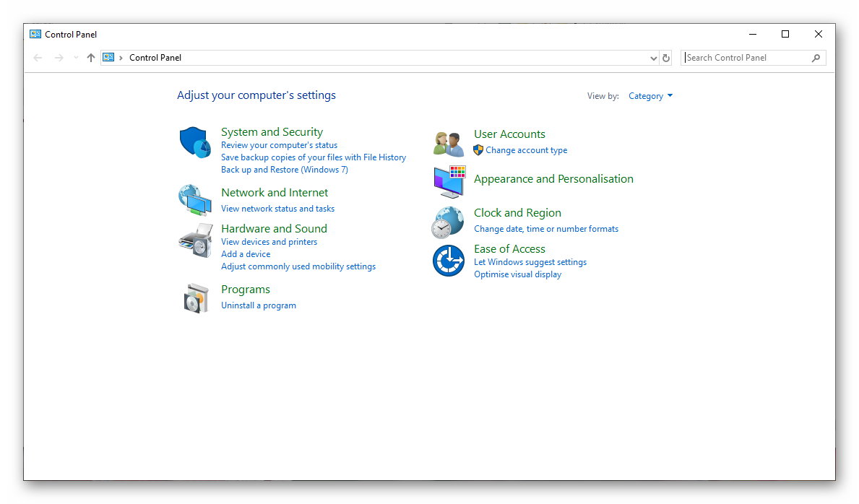This screenshot has height=504, width=859.
Task: Click the Control Panel title bar icon
Action: click(x=35, y=34)
